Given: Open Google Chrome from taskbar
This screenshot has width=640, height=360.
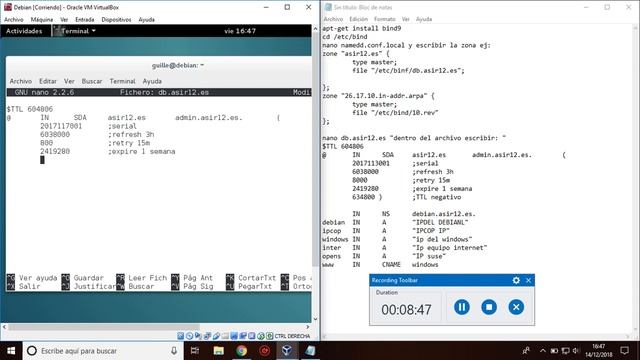Looking at the screenshot, I should [x=241, y=351].
